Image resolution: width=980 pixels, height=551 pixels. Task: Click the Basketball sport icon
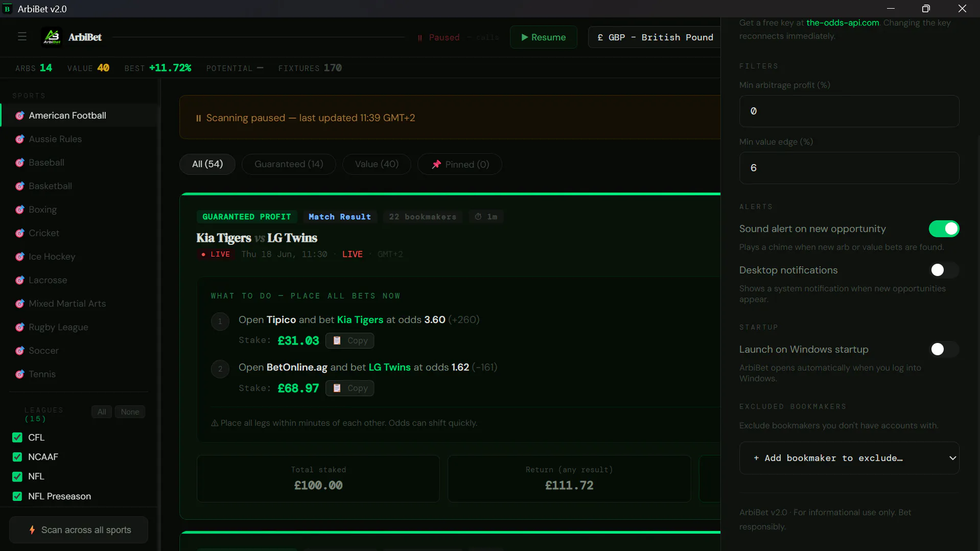pyautogui.click(x=20, y=186)
